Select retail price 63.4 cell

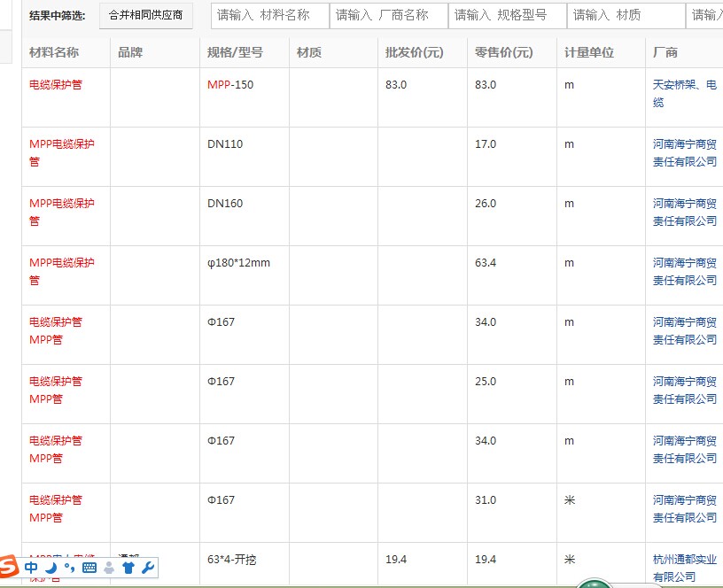(x=486, y=263)
